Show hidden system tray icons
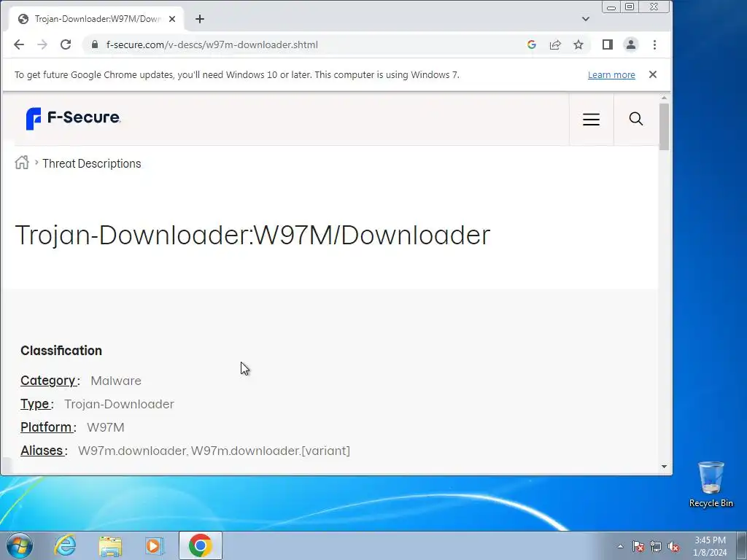Image resolution: width=747 pixels, height=560 pixels. tap(620, 546)
